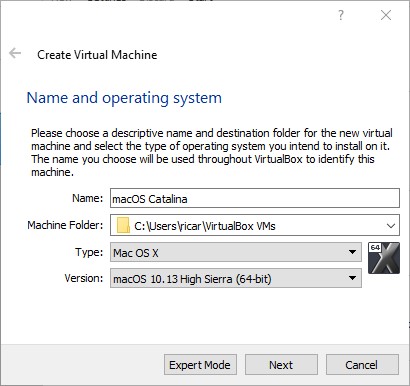
Task: Click the Mac OS X 64-bit logo icon
Action: (384, 258)
